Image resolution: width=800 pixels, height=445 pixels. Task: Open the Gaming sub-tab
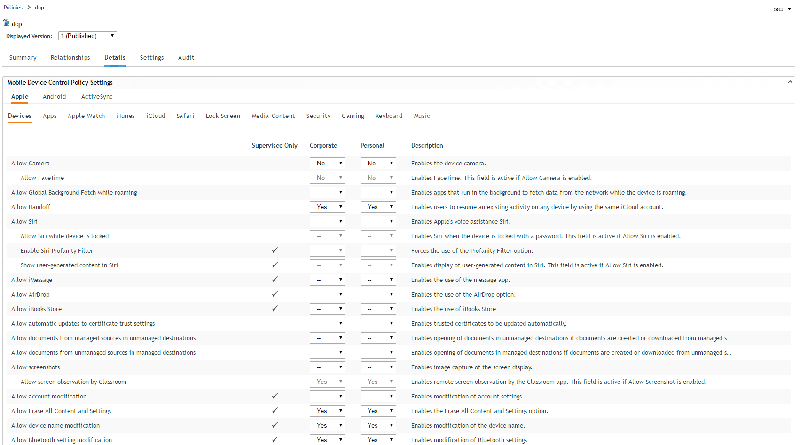click(353, 116)
